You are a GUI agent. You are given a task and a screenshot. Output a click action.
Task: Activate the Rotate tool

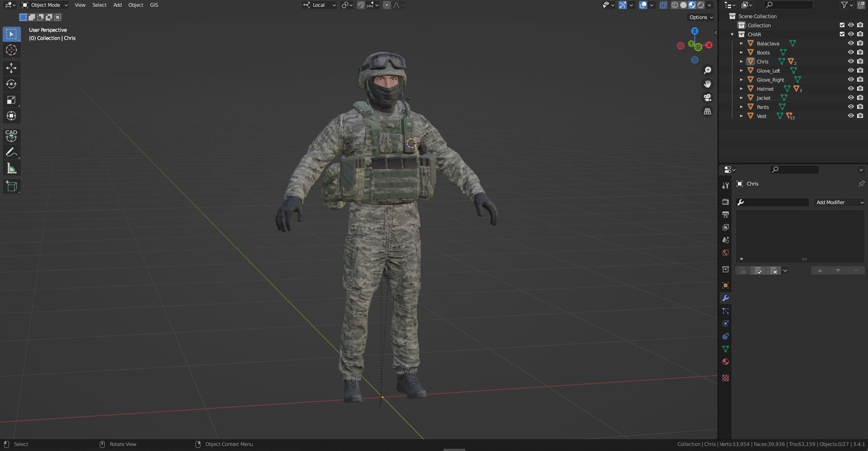[11, 83]
